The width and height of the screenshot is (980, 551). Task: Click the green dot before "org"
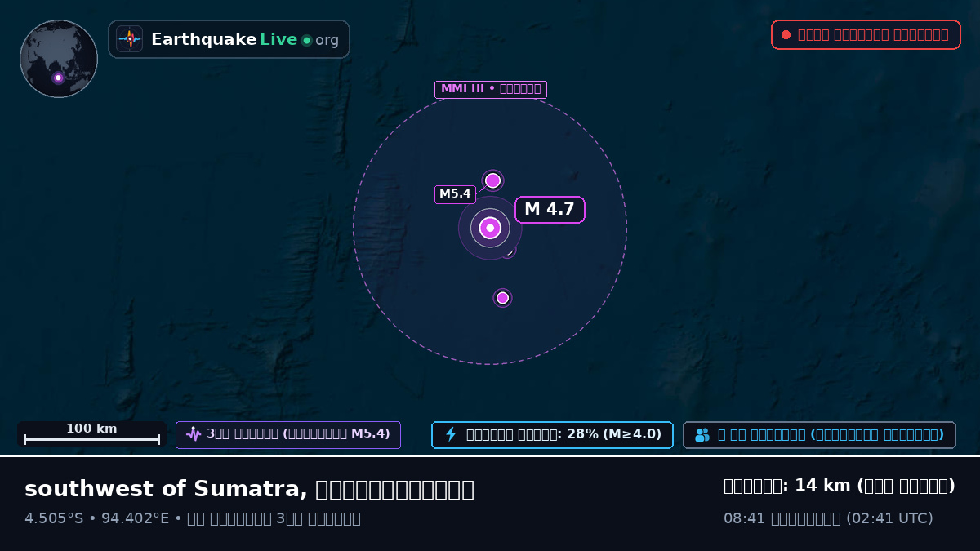point(306,40)
